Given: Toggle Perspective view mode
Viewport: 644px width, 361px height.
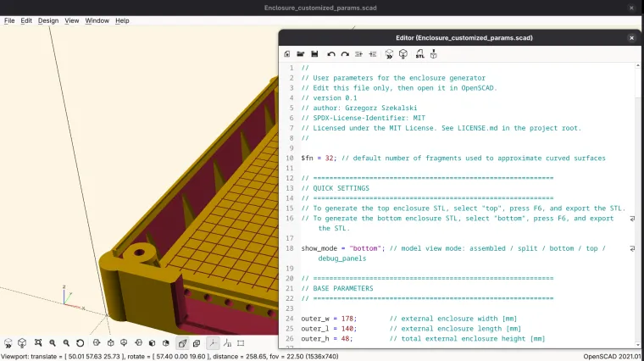Looking at the screenshot, I should pyautogui.click(x=182, y=343).
